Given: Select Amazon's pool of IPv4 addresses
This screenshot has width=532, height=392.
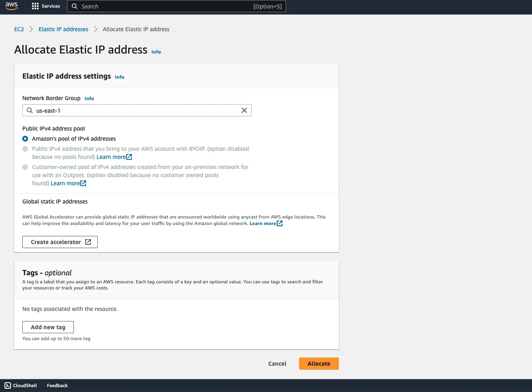Looking at the screenshot, I should [25, 139].
